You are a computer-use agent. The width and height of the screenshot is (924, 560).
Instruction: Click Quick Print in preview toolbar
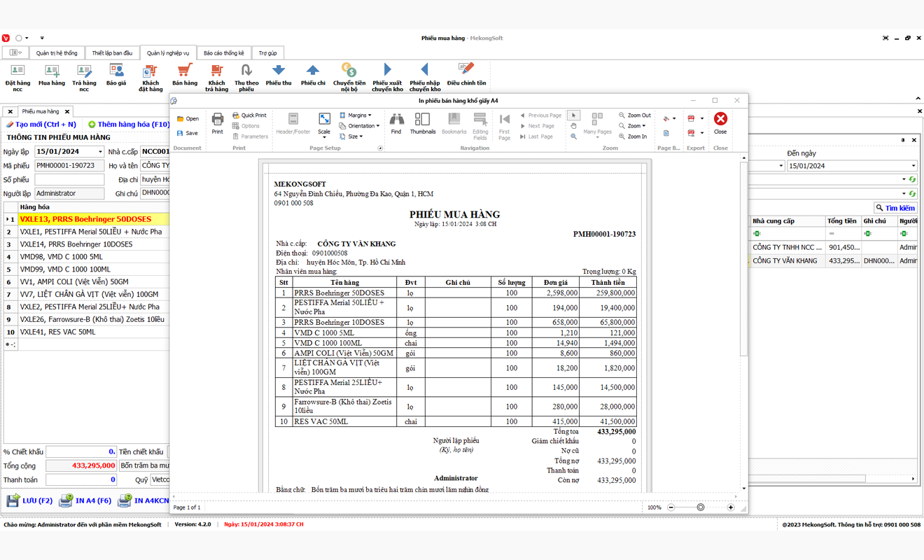[x=249, y=115]
